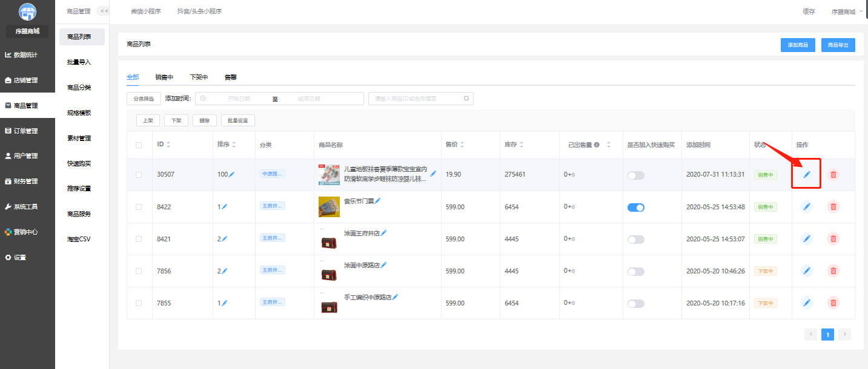This screenshot has height=369, width=868.
Task: Edit name pencil beside 涂画中原路店
Action: [383, 265]
